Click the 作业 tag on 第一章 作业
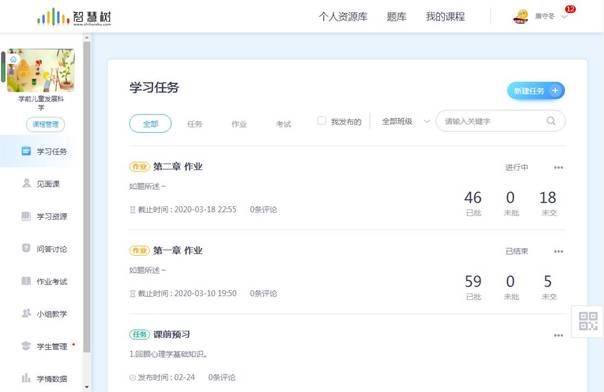 click(139, 250)
